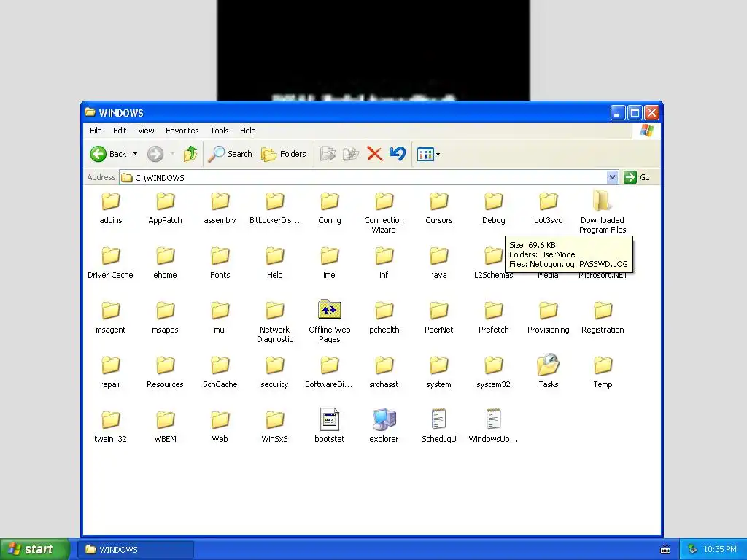Select the repair folder
The width and height of the screenshot is (747, 560).
click(x=111, y=373)
